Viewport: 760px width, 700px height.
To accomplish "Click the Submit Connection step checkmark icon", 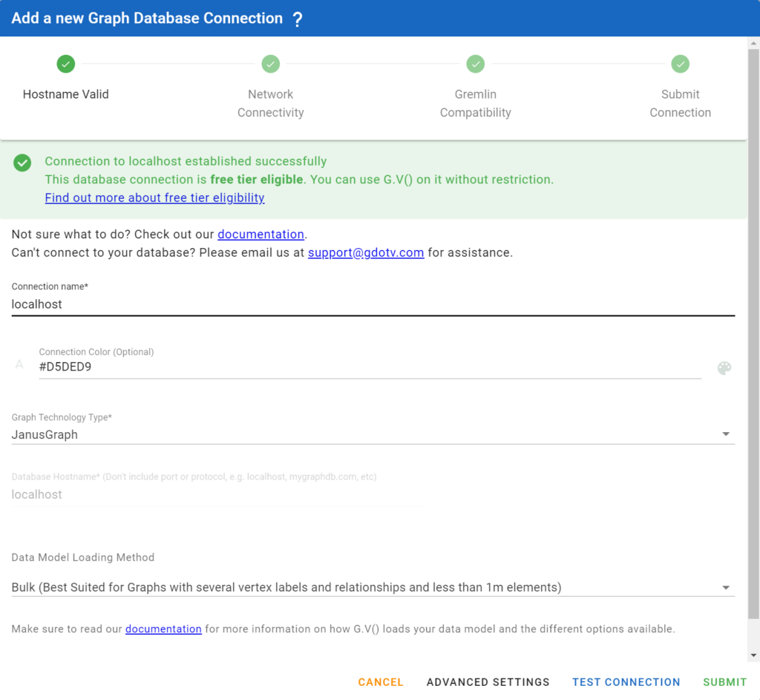I will [x=680, y=64].
